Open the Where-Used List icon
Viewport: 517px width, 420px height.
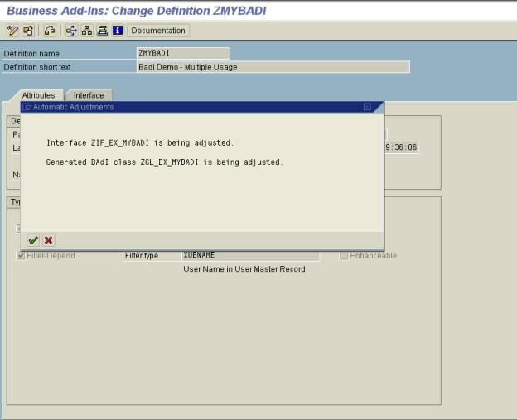71,31
